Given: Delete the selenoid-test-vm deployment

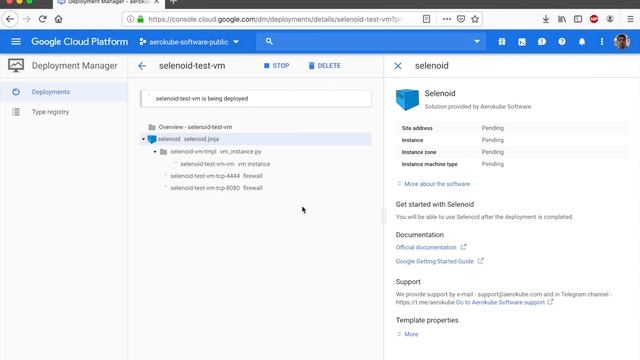Looking at the screenshot, I should (x=324, y=66).
